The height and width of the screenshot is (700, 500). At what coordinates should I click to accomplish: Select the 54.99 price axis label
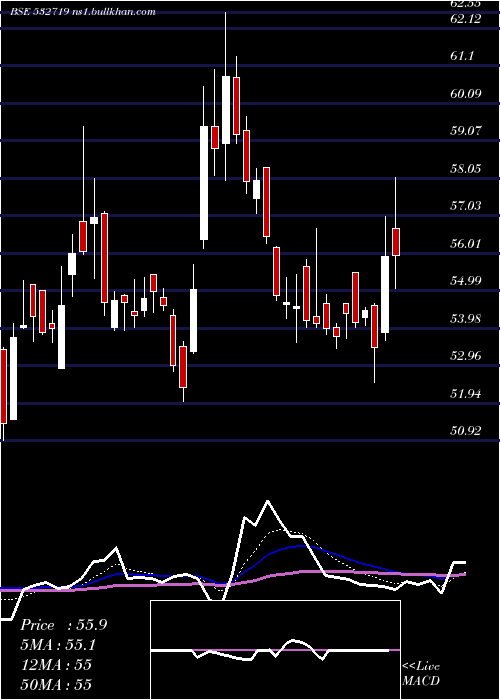point(466,280)
